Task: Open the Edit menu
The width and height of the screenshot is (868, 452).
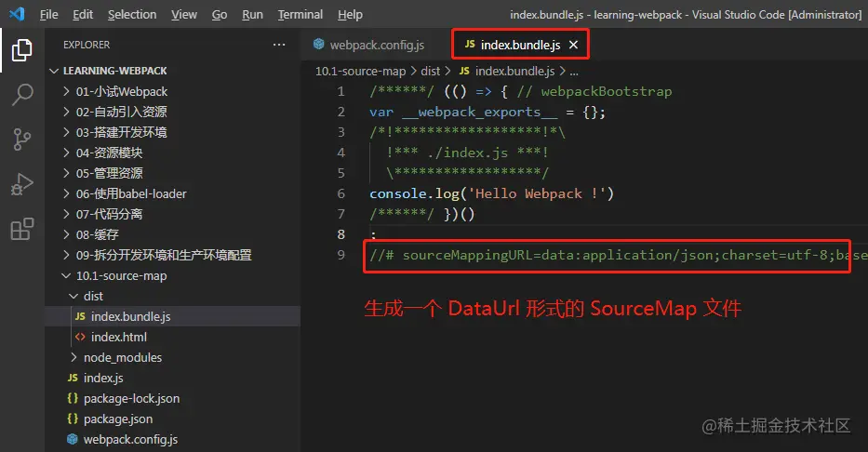Action: tap(83, 14)
